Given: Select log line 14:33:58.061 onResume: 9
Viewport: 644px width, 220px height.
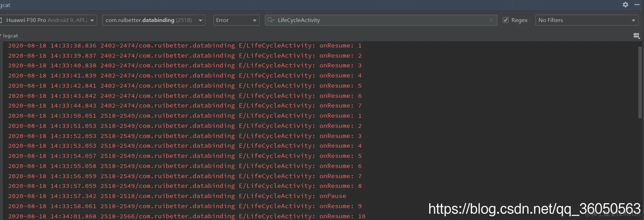Looking at the screenshot, I should 185,206.
